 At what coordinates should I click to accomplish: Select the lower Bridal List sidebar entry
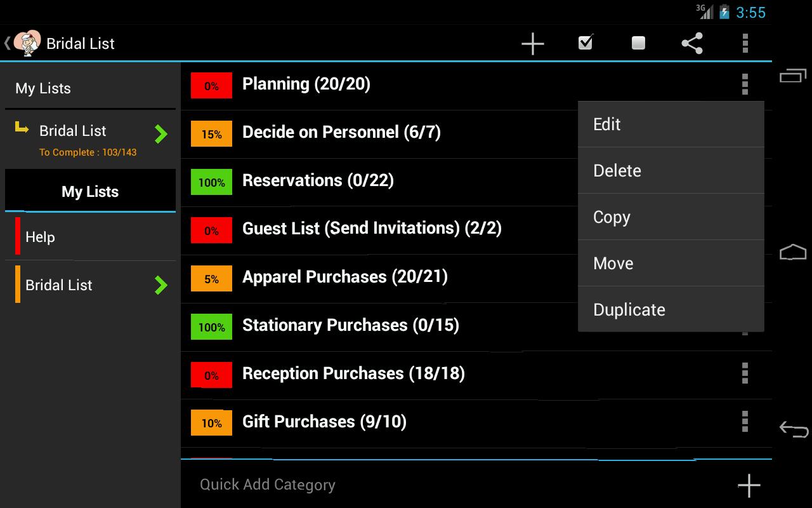tap(90, 285)
